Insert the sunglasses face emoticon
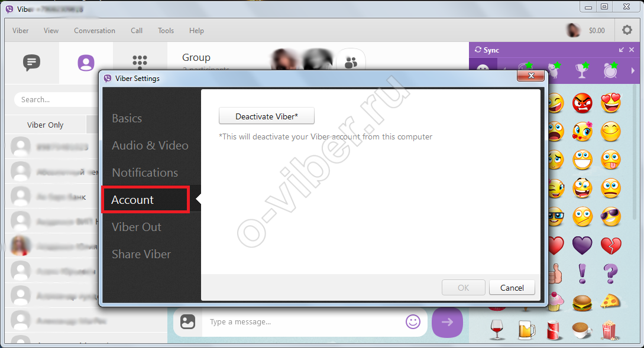 (611, 217)
